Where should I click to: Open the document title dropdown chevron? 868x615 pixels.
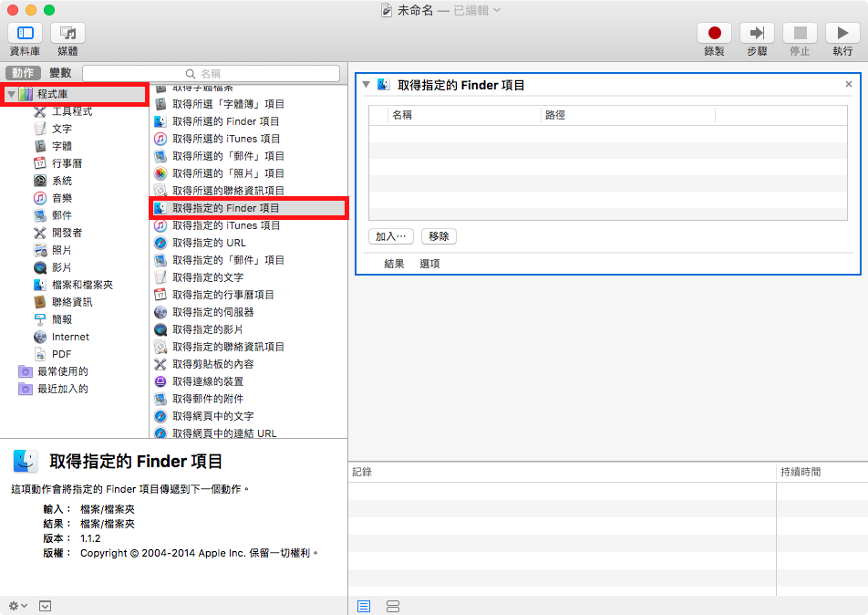(x=497, y=10)
